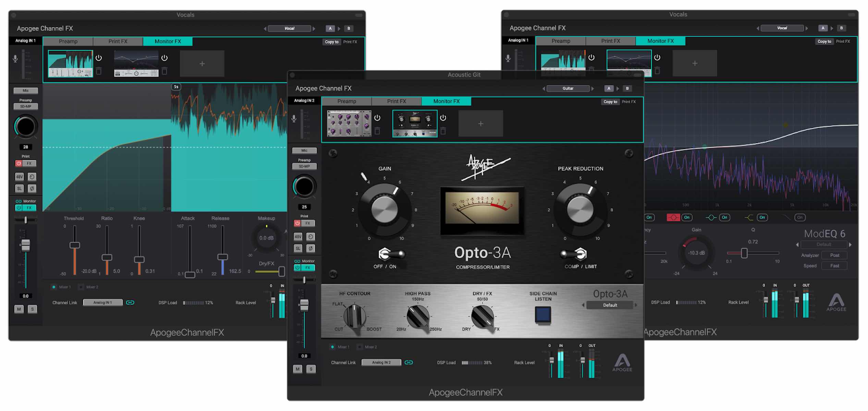Add plugin via empty plus slot in Acoustic Git
Image resolution: width=868 pixels, height=411 pixels.
[x=481, y=124]
